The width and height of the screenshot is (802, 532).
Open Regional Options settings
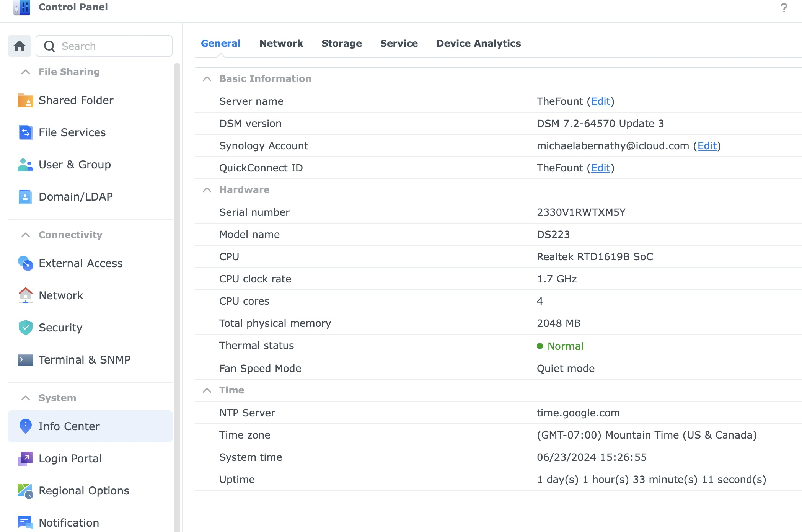84,491
